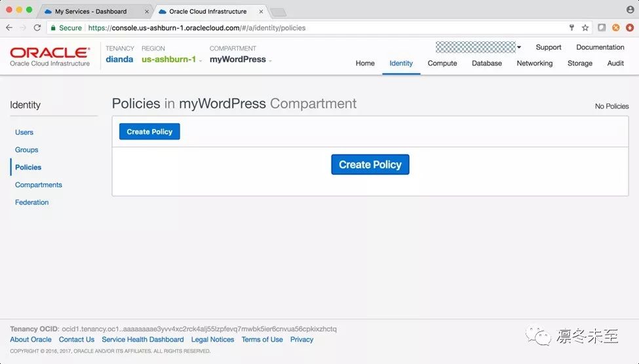Open the Documentation link
The image size is (639, 364).
600,47
